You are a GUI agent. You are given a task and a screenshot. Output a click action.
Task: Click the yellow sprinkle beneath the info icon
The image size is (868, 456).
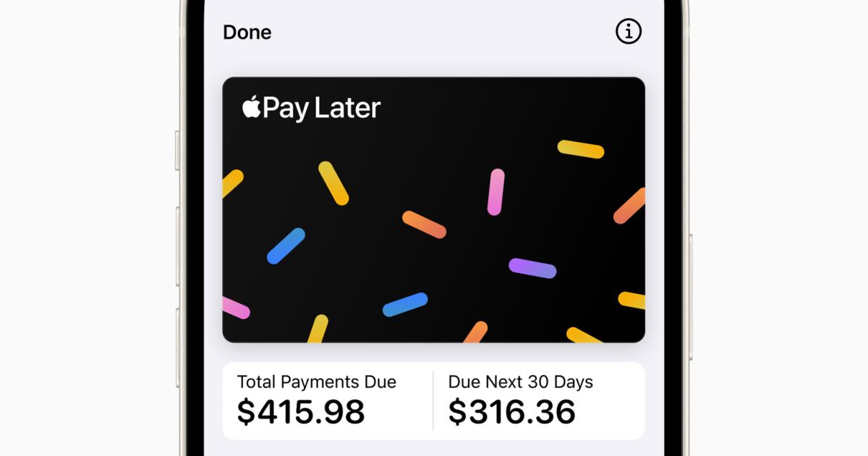[x=580, y=149]
